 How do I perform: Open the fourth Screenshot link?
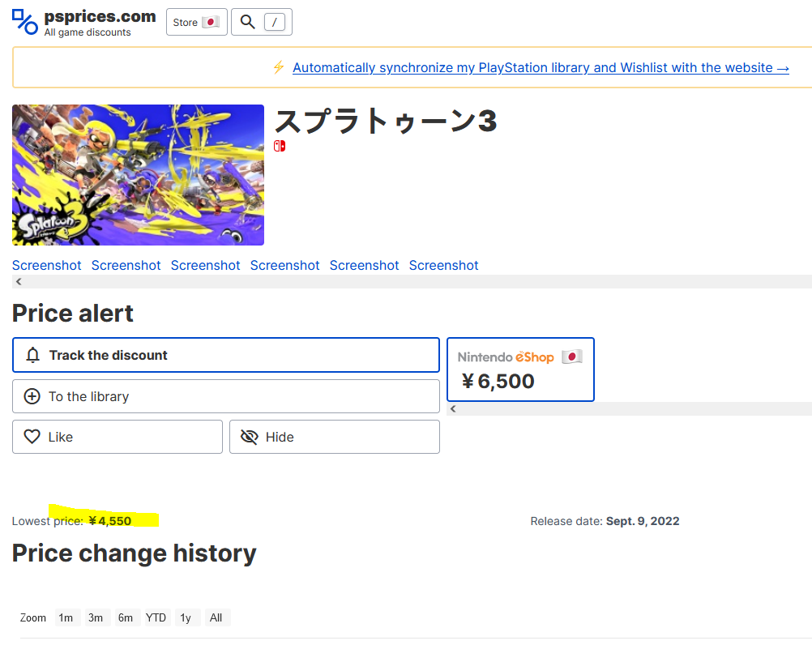point(284,265)
